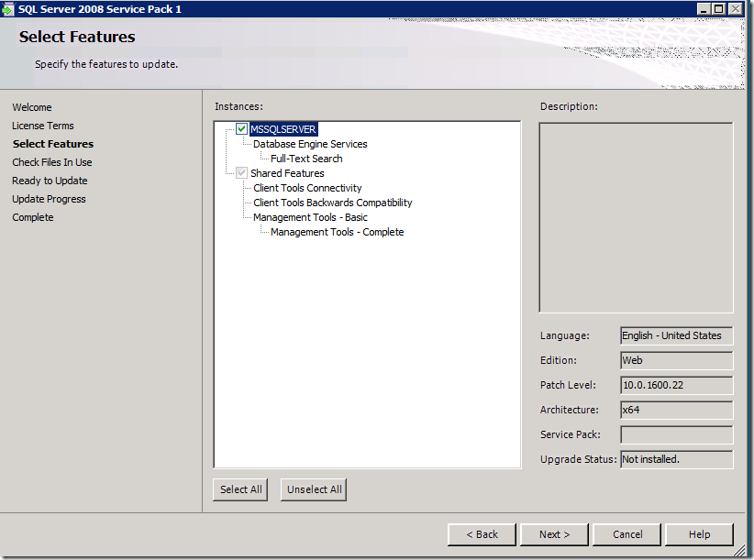Viewport: 754px width, 560px height.
Task: Click the empty Service Pack field
Action: 677,434
